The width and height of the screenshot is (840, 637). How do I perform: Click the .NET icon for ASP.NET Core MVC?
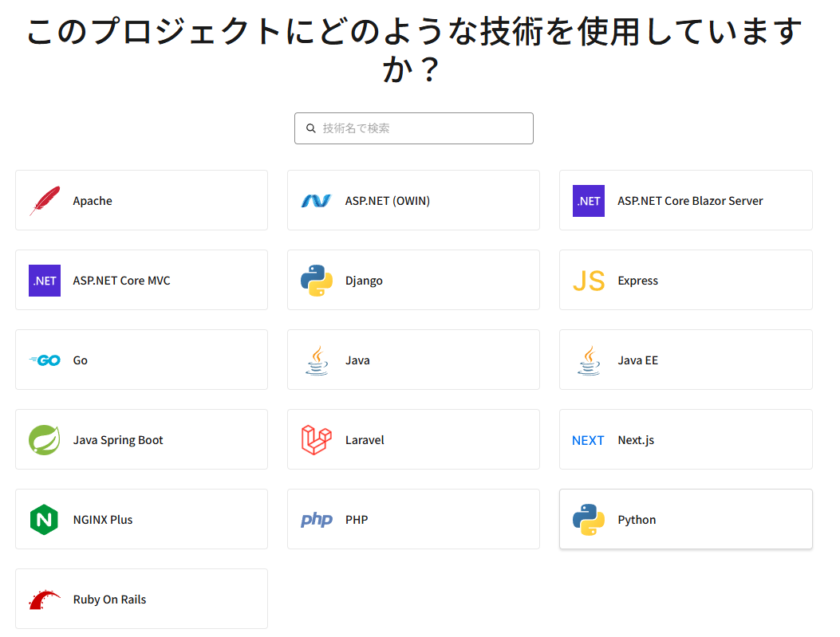(x=45, y=281)
